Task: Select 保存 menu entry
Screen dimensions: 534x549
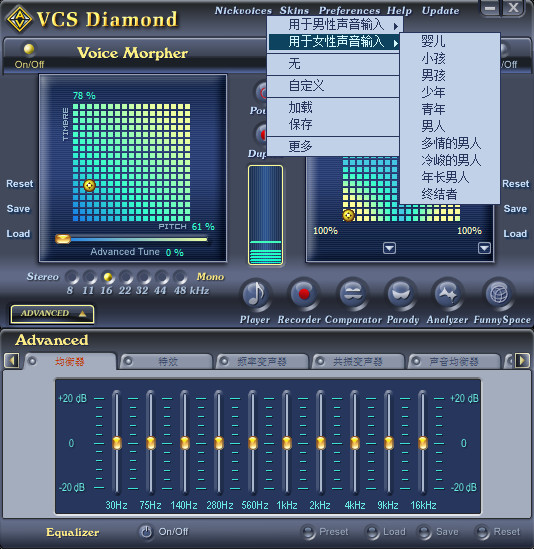Action: click(x=333, y=124)
